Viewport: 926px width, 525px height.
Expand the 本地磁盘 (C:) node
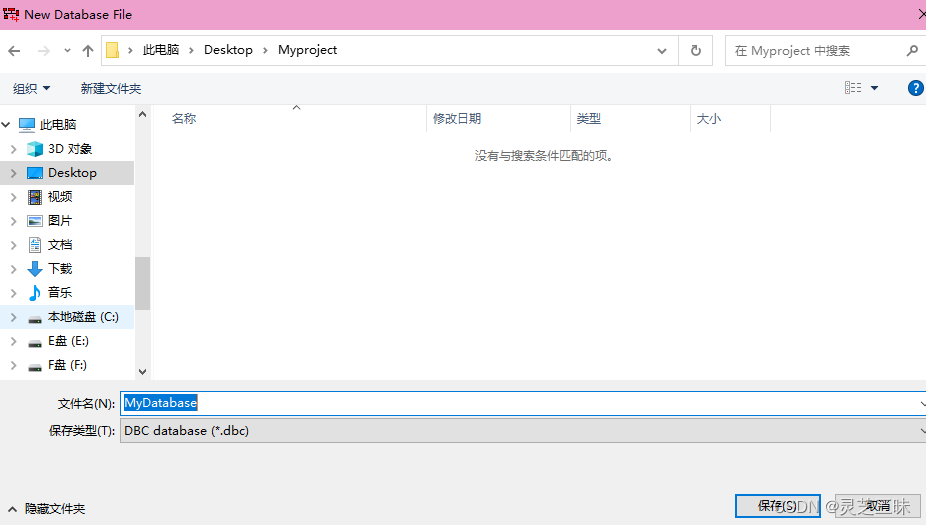(x=14, y=317)
